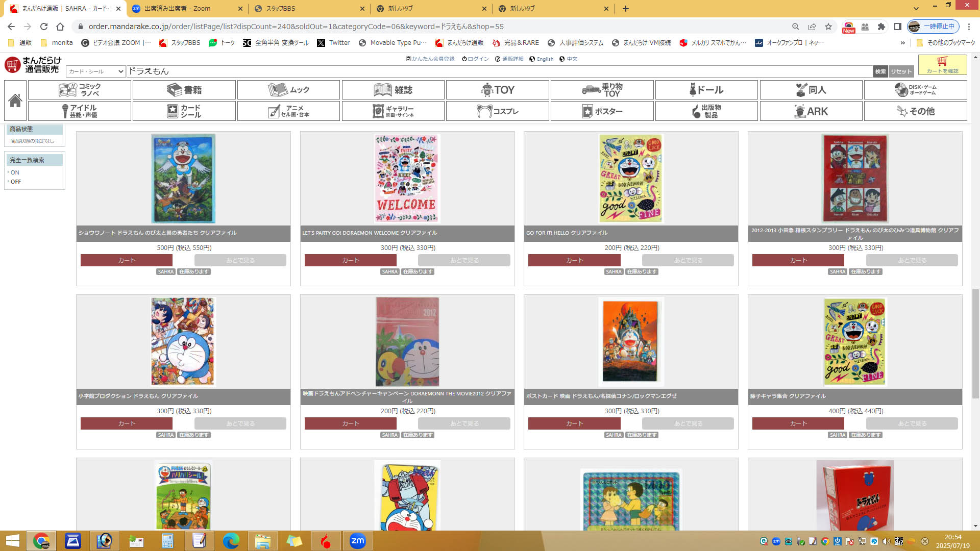Go to the Mandarake home icon

click(15, 101)
